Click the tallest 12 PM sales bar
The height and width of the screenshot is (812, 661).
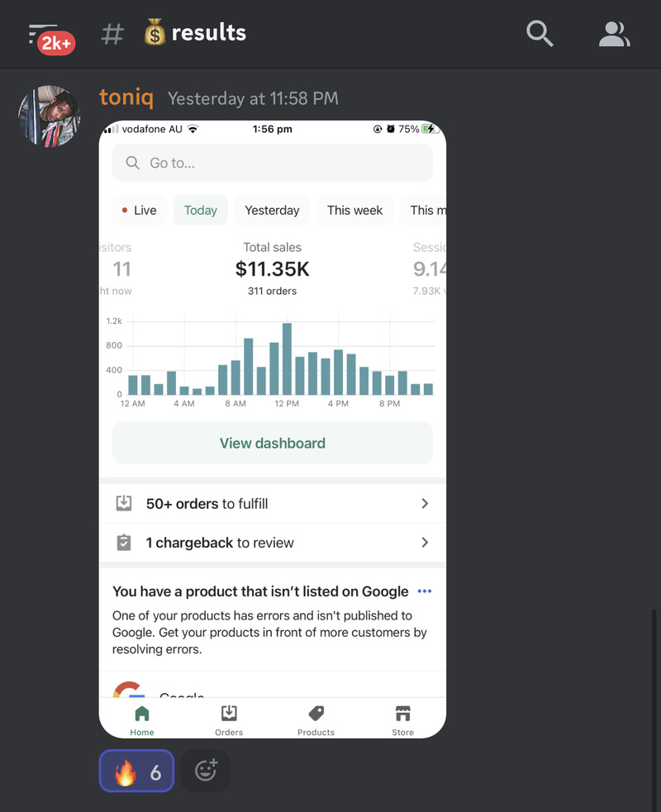pyautogui.click(x=287, y=359)
